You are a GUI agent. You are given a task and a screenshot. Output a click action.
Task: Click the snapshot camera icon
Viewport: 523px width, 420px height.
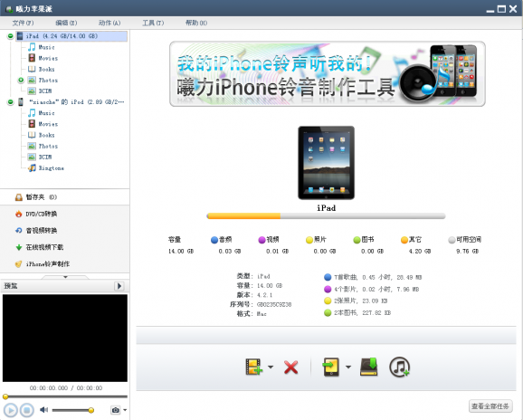[116, 410]
